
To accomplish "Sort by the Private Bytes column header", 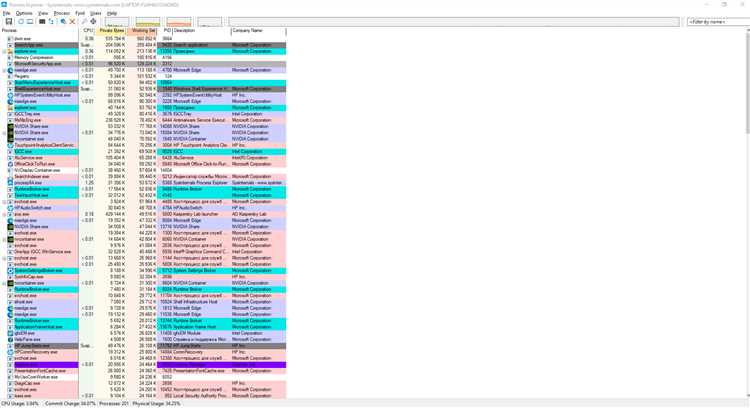I will [x=111, y=31].
